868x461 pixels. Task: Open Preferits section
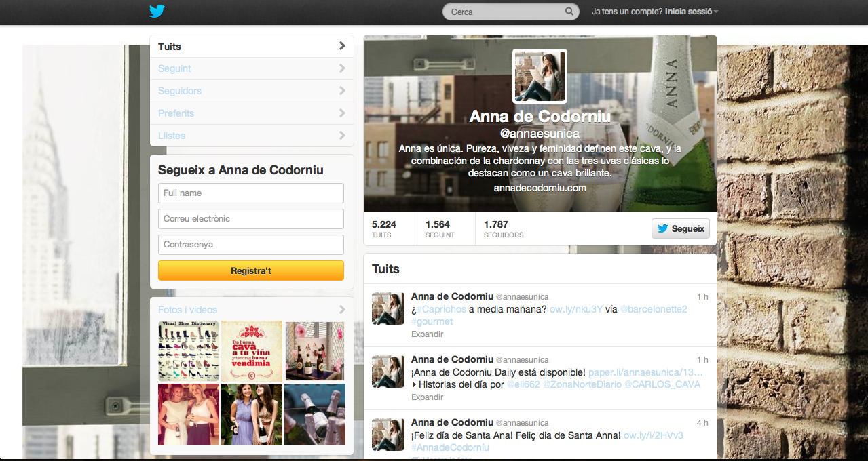tap(251, 113)
